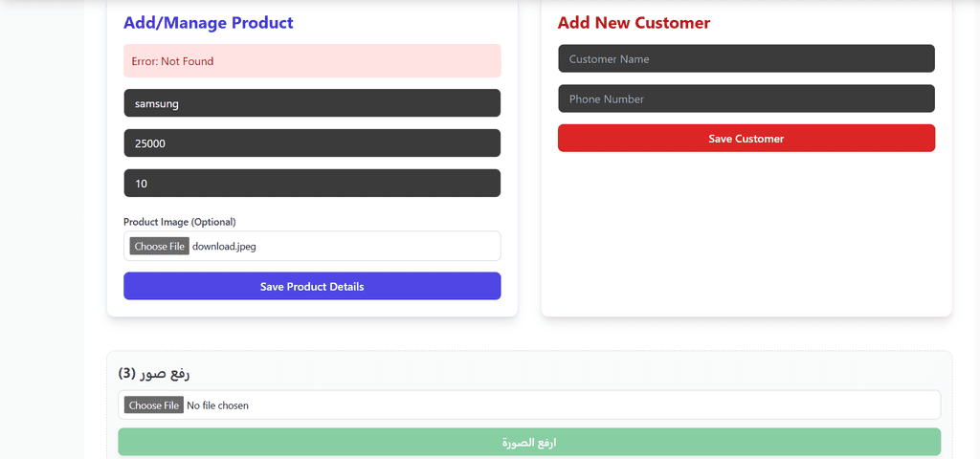This screenshot has height=459, width=980.
Task: Select the quantity field showing 10
Action: (311, 184)
